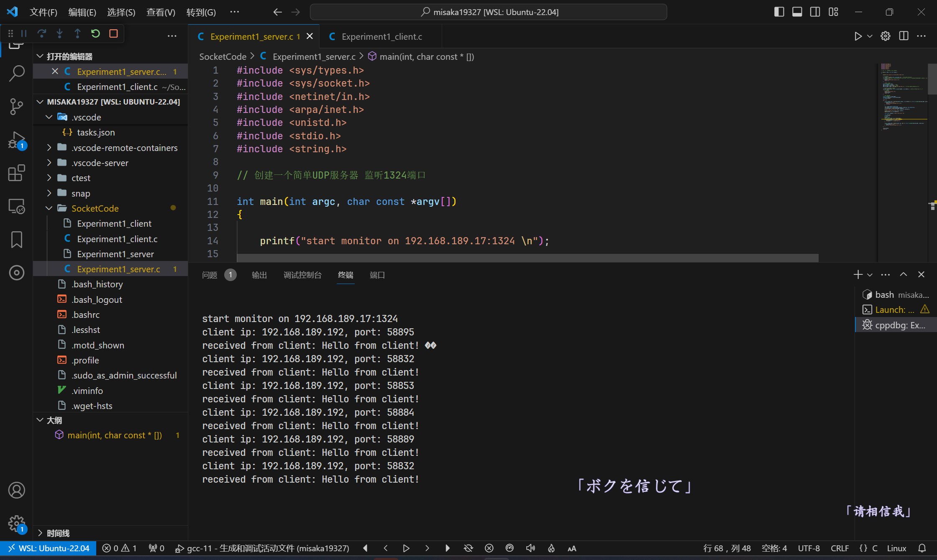937x560 pixels.
Task: Click the WSL: Ubuntu-22.04 remote indicator
Action: tap(49, 548)
